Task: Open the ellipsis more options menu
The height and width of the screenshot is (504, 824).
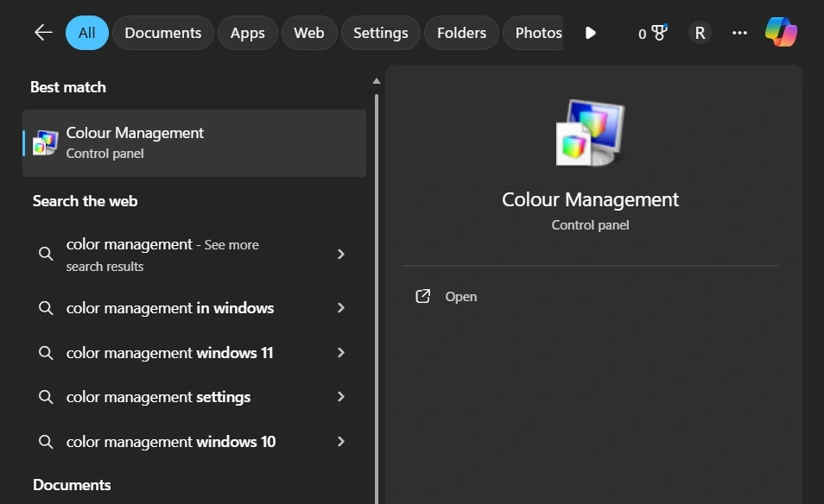Action: [x=739, y=32]
